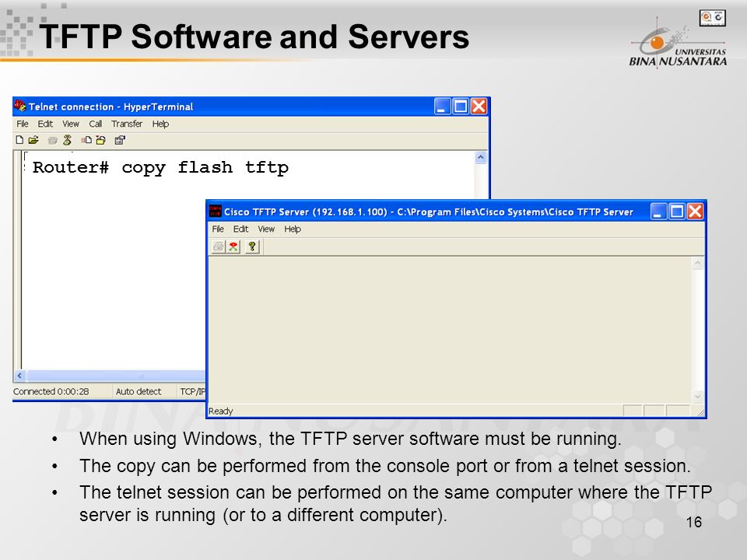Open Help menu in HyperTerminal window
This screenshot has width=747, height=560.
click(x=160, y=124)
